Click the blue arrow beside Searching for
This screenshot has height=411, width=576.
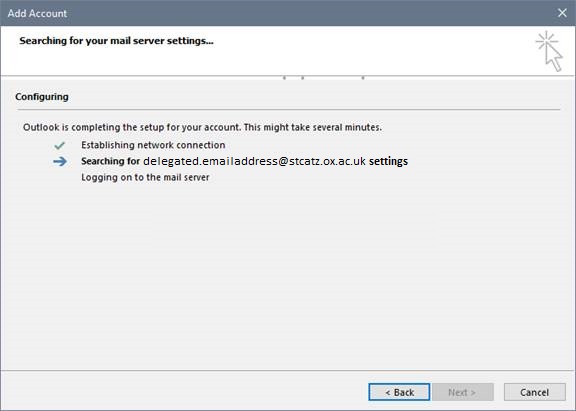[x=60, y=161]
